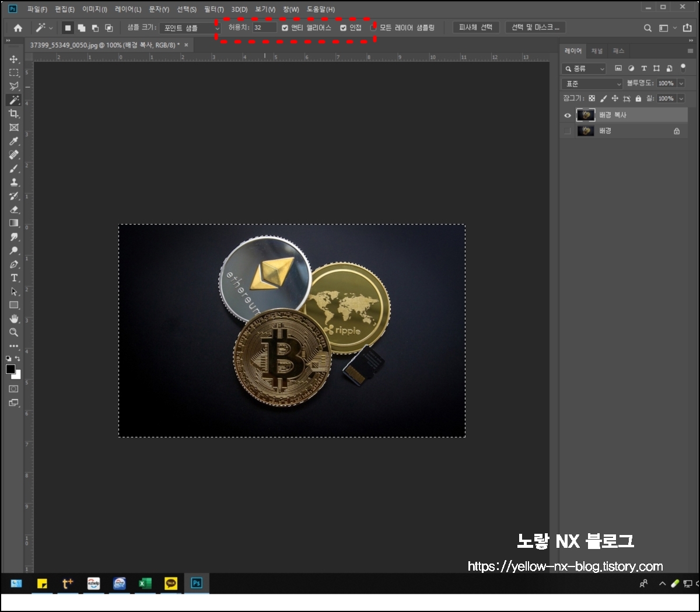Open the 이미지(I) menu

coord(94,9)
